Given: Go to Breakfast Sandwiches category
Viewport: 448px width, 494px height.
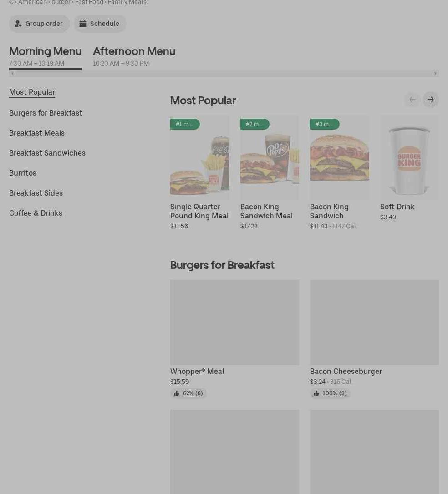Looking at the screenshot, I should [47, 153].
